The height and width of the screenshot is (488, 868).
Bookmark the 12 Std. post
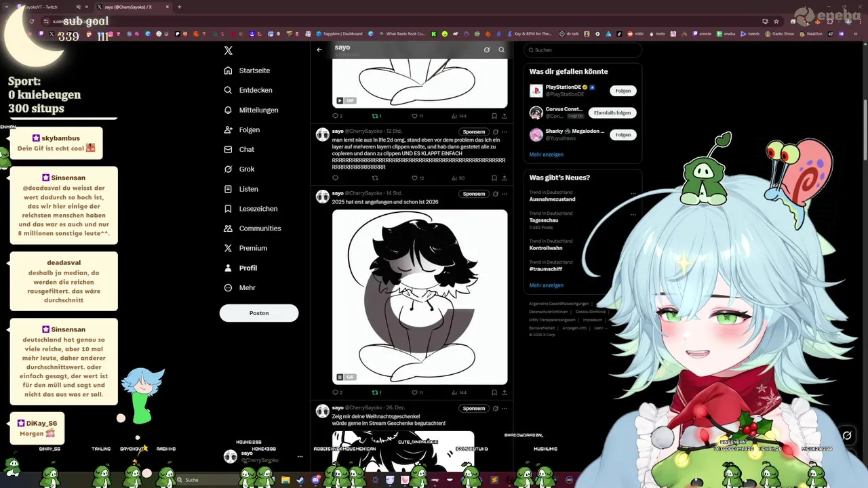pos(494,178)
